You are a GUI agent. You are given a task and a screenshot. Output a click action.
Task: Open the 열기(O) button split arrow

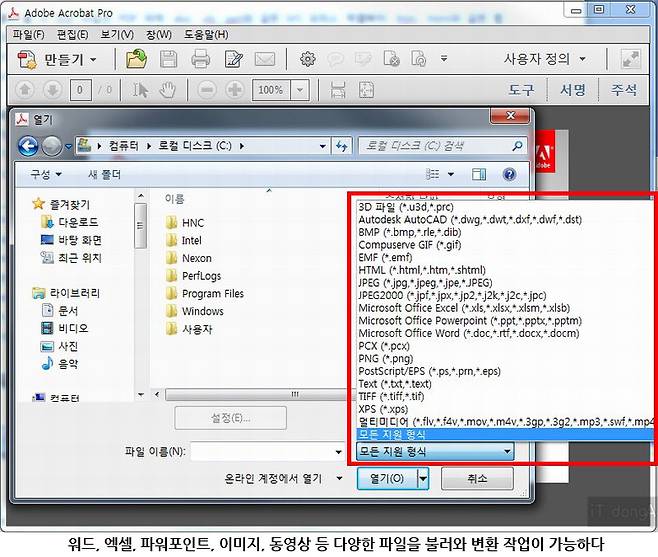[423, 479]
